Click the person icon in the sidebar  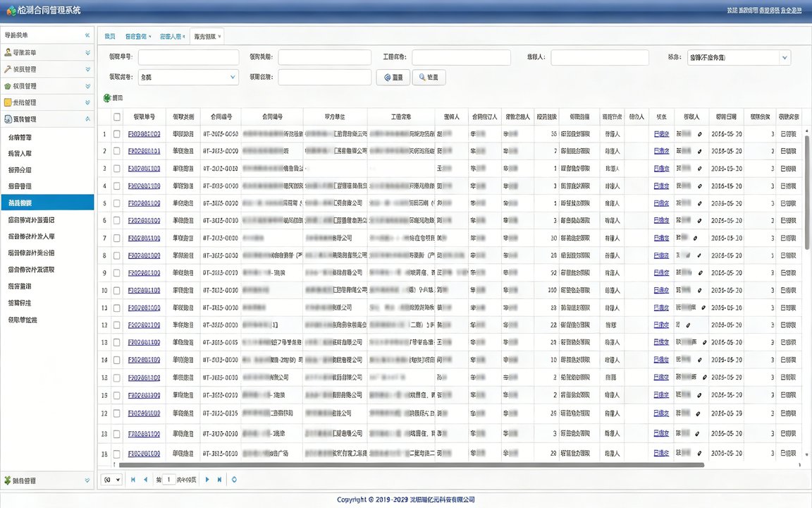tap(8, 52)
